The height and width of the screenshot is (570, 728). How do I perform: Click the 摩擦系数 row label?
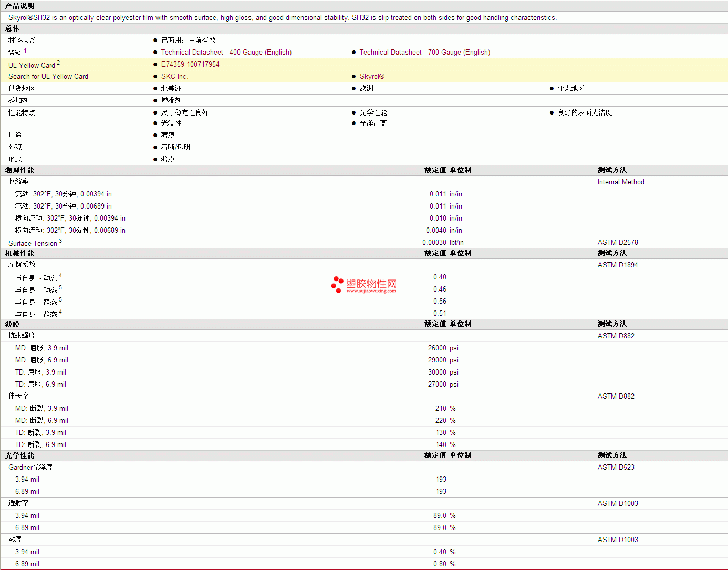tap(22, 265)
